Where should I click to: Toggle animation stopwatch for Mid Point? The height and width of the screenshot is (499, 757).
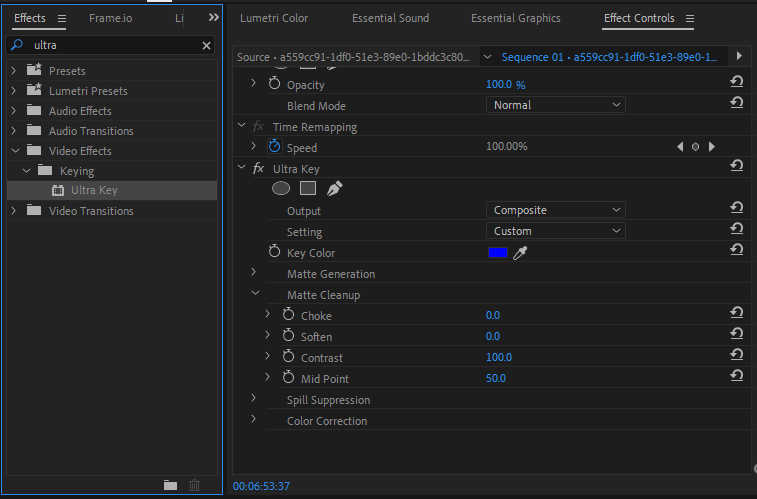(288, 377)
